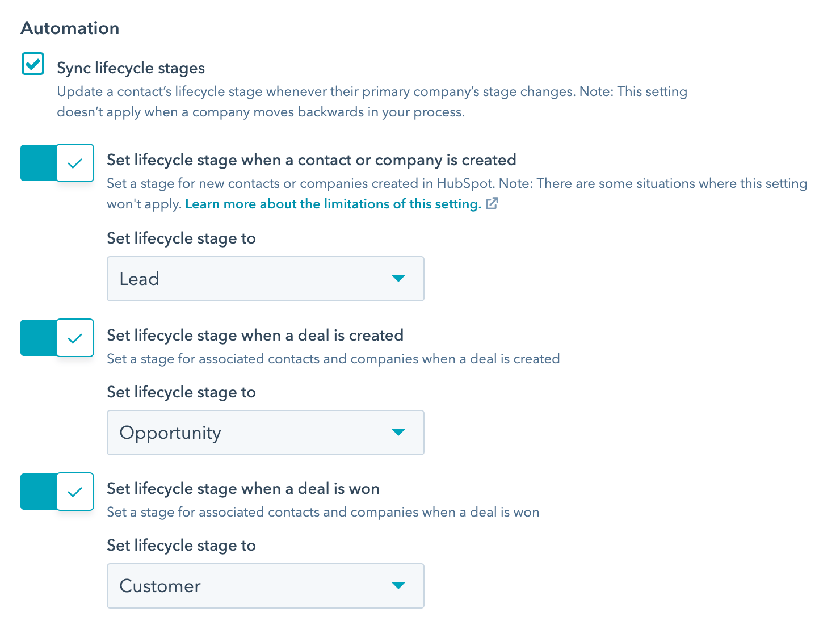This screenshot has width=840, height=629.
Task: Click the checkmark icon on the deal created toggle
Action: [x=75, y=338]
